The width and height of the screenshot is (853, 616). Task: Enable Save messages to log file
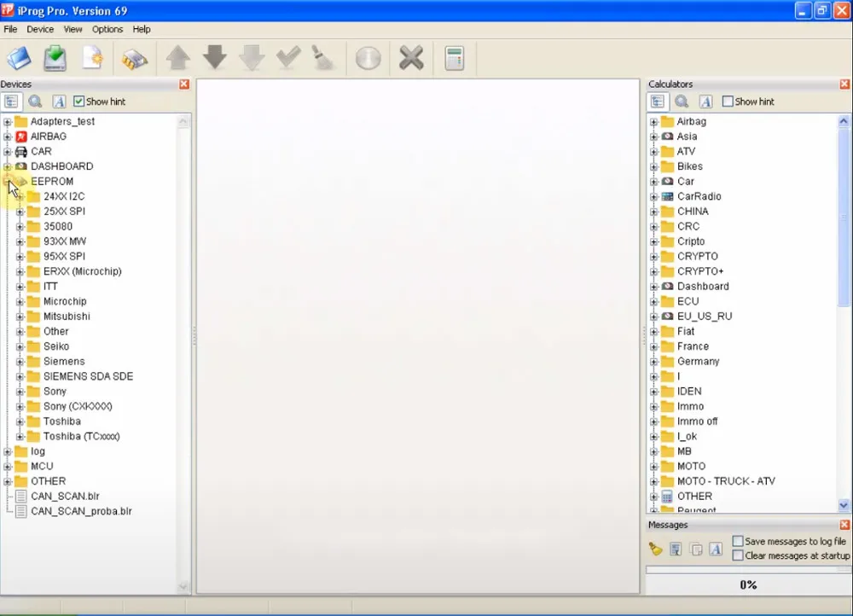(x=738, y=541)
